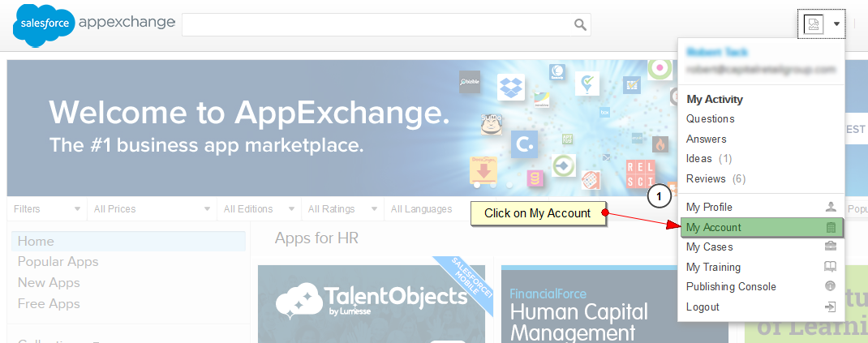
Task: Open Popular Apps in sidebar
Action: tap(58, 262)
